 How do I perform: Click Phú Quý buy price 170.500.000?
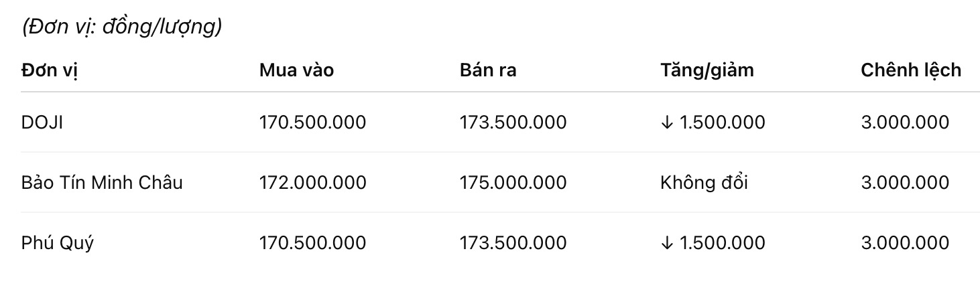(312, 243)
